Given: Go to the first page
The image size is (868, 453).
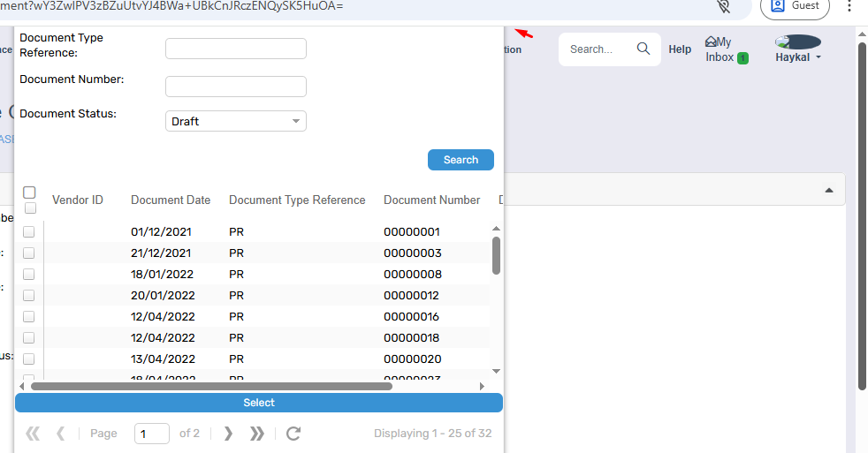Looking at the screenshot, I should [33, 434].
